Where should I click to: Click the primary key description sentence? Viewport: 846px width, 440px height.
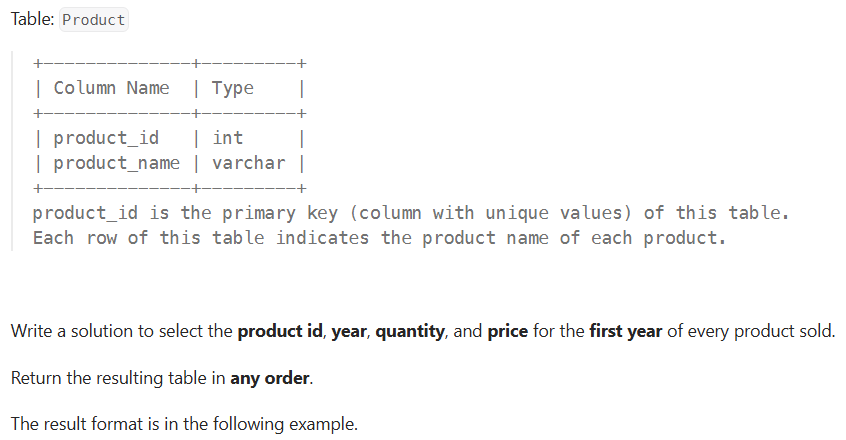(x=411, y=213)
